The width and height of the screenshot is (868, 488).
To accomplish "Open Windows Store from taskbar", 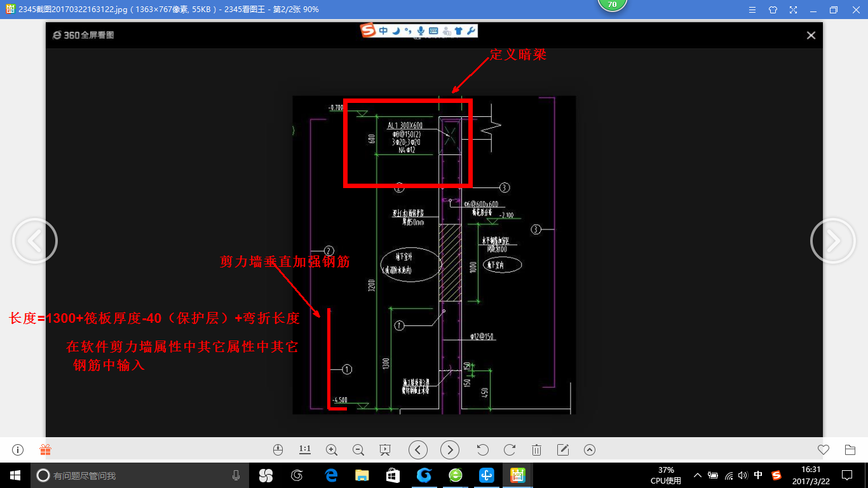I will pos(393,475).
